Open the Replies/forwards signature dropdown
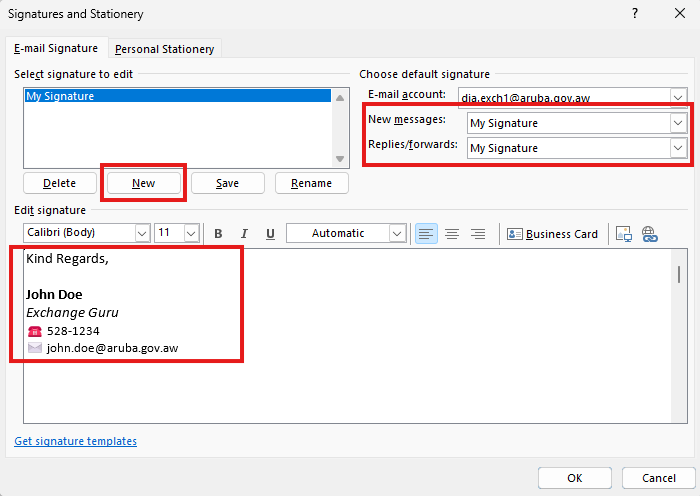The width and height of the screenshot is (700, 496). coord(678,148)
